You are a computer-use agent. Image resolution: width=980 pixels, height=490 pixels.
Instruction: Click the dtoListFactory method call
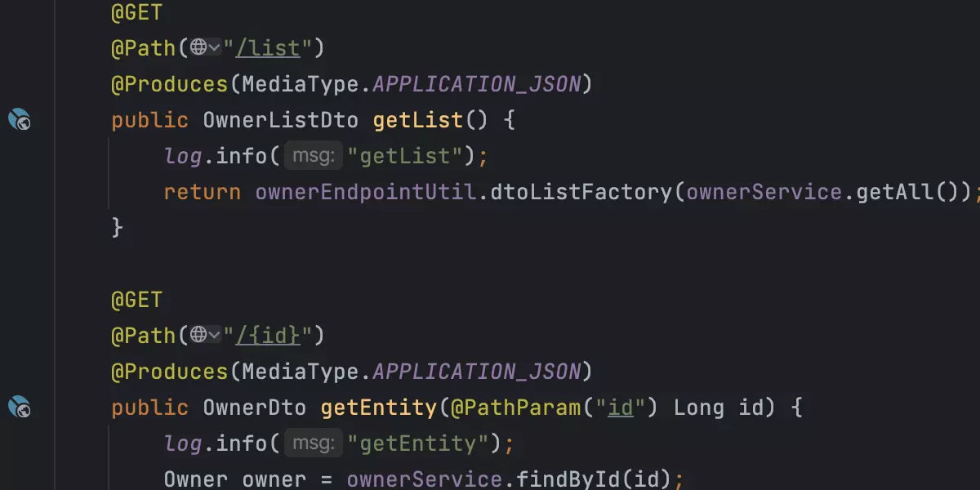pos(581,192)
